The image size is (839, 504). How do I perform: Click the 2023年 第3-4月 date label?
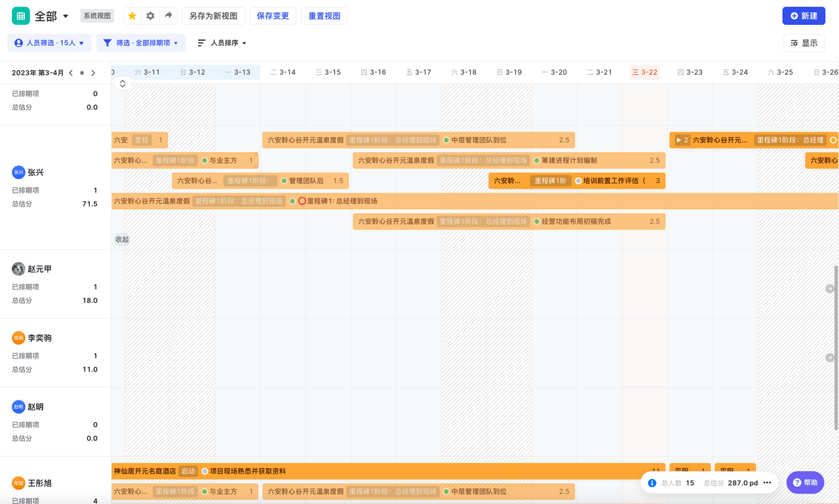coord(38,73)
